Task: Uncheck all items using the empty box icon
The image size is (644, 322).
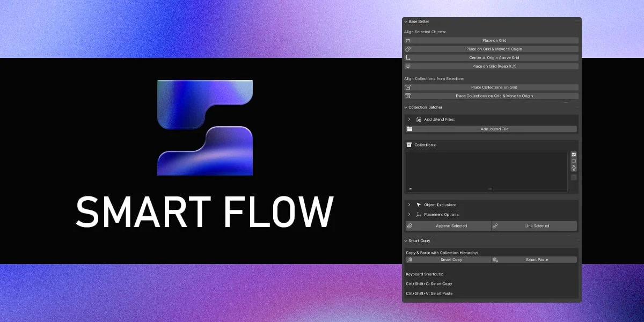Action: 574,162
